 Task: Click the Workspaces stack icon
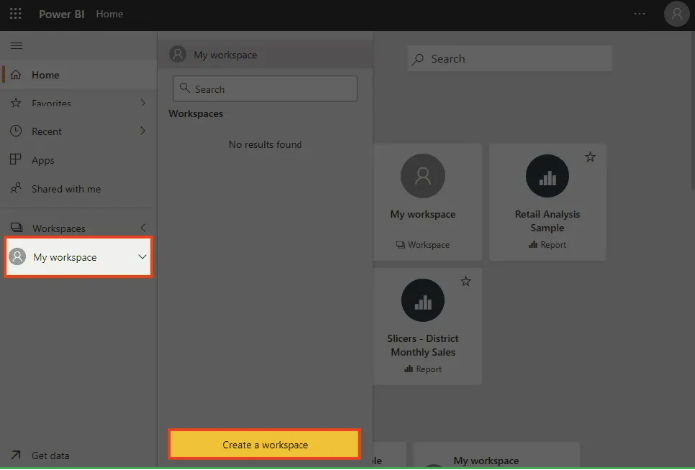[x=16, y=227]
